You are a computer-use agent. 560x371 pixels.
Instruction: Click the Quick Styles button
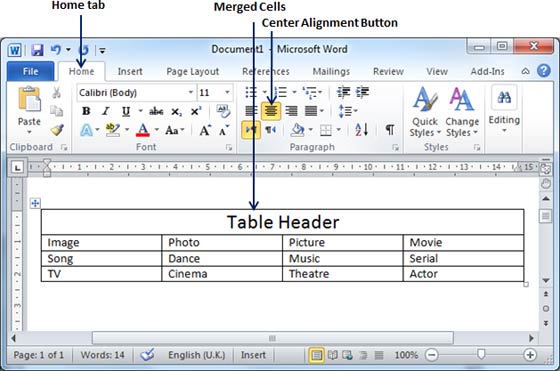pos(425,112)
